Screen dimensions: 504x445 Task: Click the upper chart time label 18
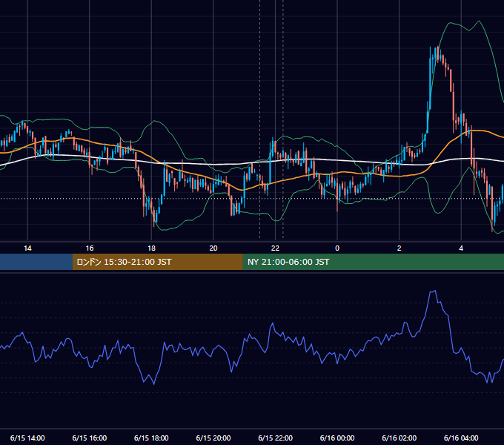[x=151, y=248]
